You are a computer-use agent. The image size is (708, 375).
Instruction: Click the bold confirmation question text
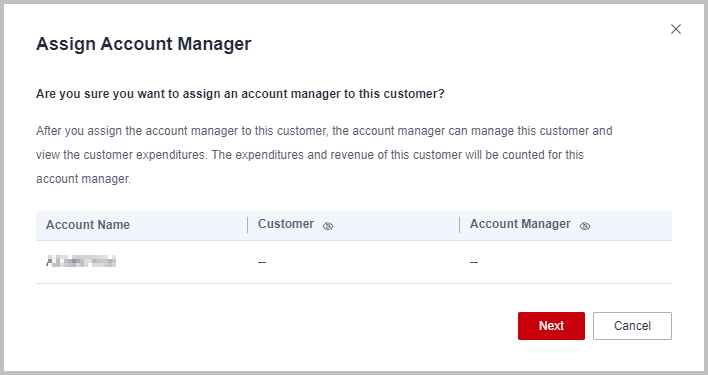pos(240,94)
